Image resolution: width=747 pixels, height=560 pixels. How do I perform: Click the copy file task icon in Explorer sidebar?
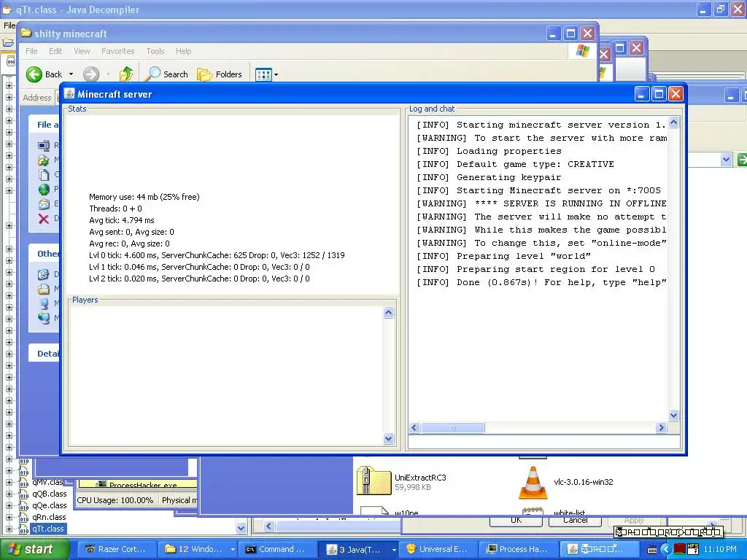coord(43,175)
